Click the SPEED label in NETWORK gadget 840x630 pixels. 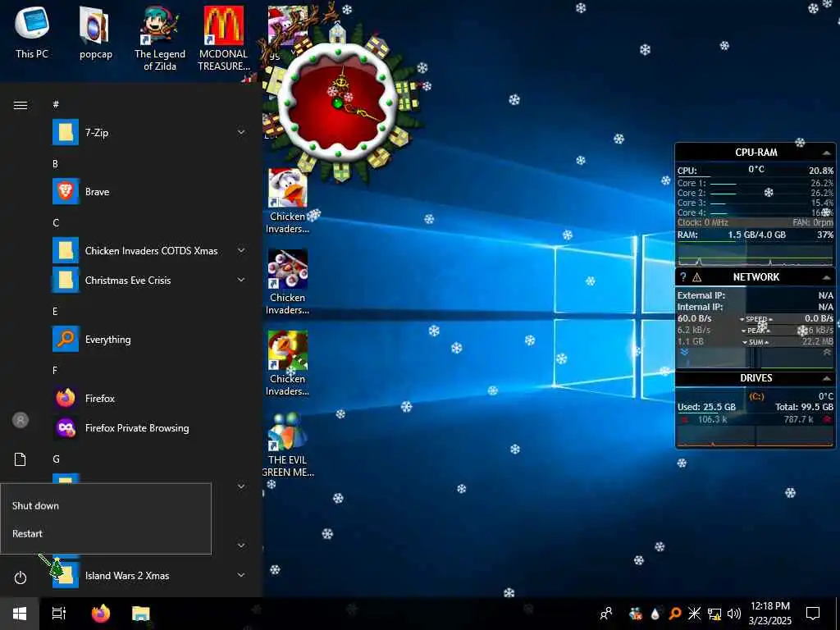(756, 319)
